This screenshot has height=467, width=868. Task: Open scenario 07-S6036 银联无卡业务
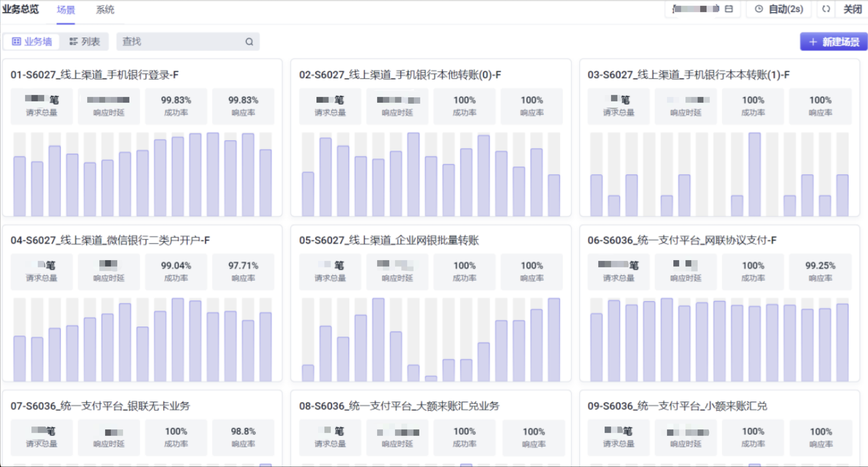tap(100, 406)
